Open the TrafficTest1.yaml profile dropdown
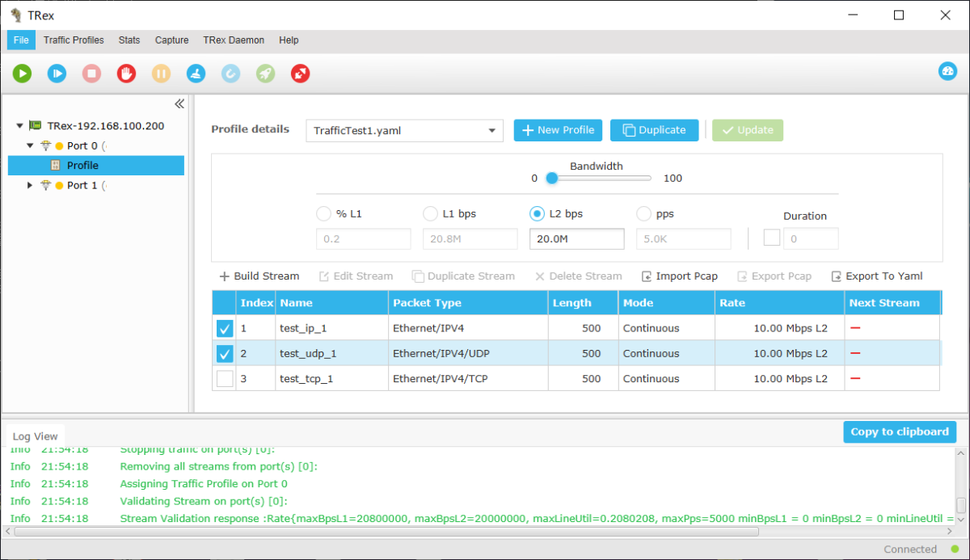The image size is (970, 560). [404, 131]
